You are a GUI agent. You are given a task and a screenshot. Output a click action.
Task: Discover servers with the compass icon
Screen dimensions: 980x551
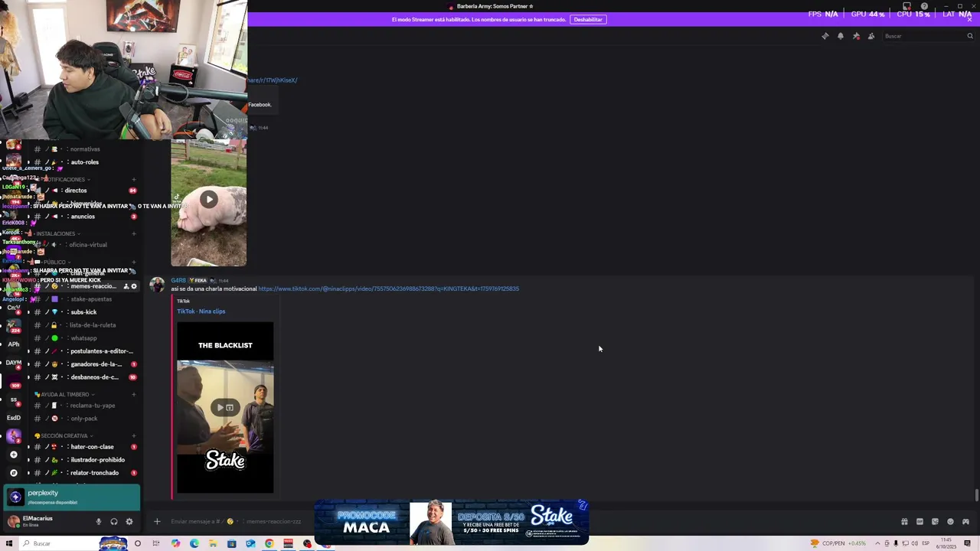[x=13, y=473]
